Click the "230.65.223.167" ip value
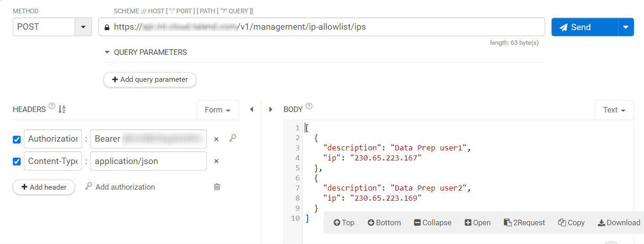Image resolution: width=644 pixels, height=244 pixels. click(x=385, y=158)
